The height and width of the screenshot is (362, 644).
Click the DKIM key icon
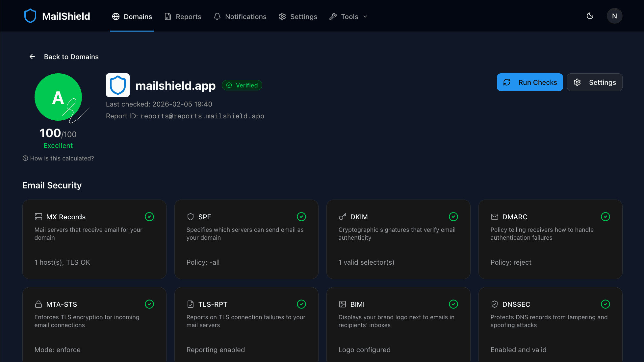(343, 217)
